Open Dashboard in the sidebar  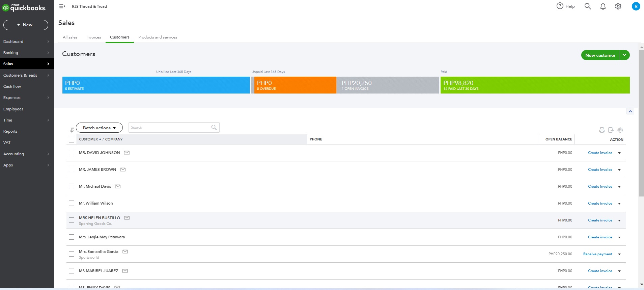(x=27, y=42)
